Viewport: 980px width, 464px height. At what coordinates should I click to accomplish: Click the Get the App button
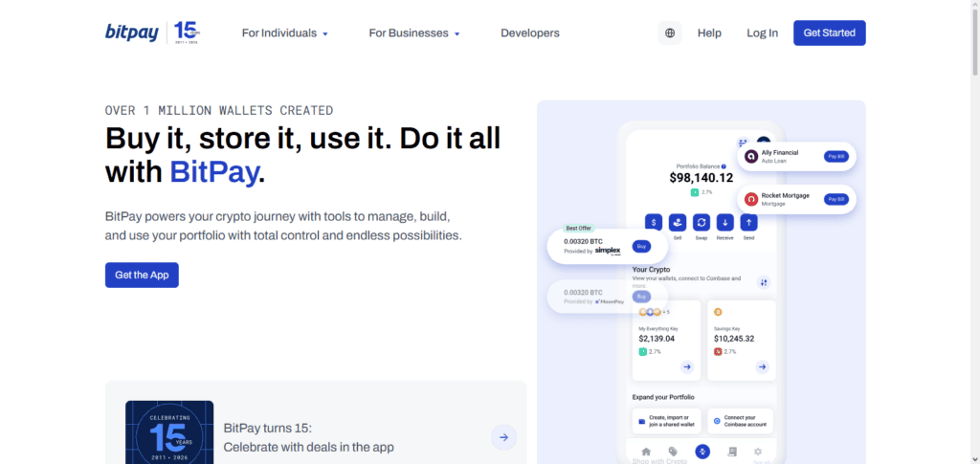click(x=142, y=275)
